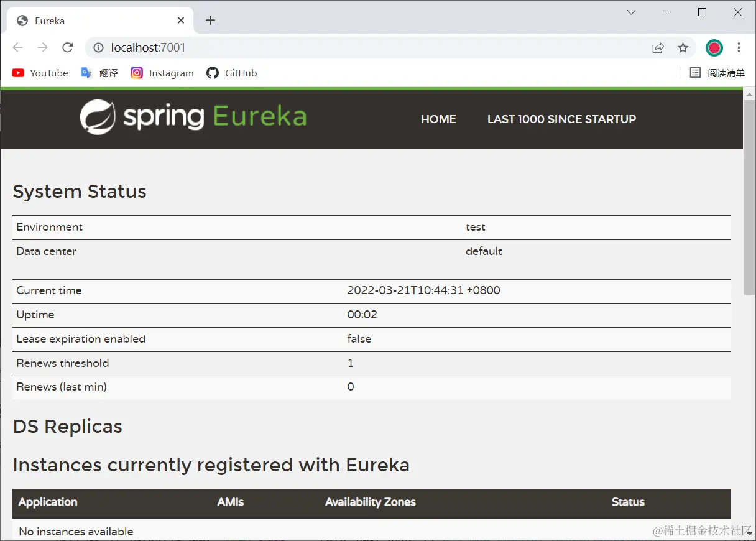Screen dimensions: 756x541
Task: Click the scrollbar up arrow
Action: [749, 95]
